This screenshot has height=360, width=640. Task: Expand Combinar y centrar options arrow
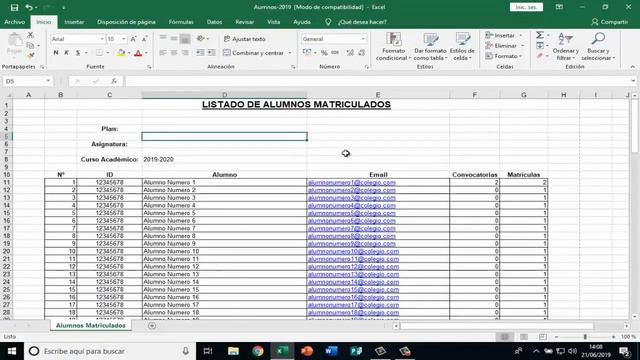pos(290,53)
